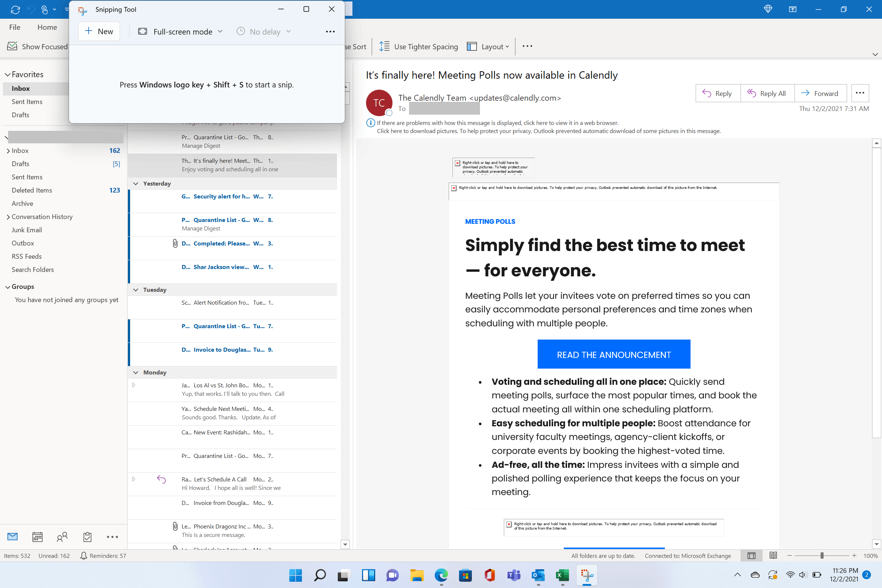This screenshot has height=588, width=882.
Task: Click zoom in plus in status bar
Action: pyautogui.click(x=854, y=556)
